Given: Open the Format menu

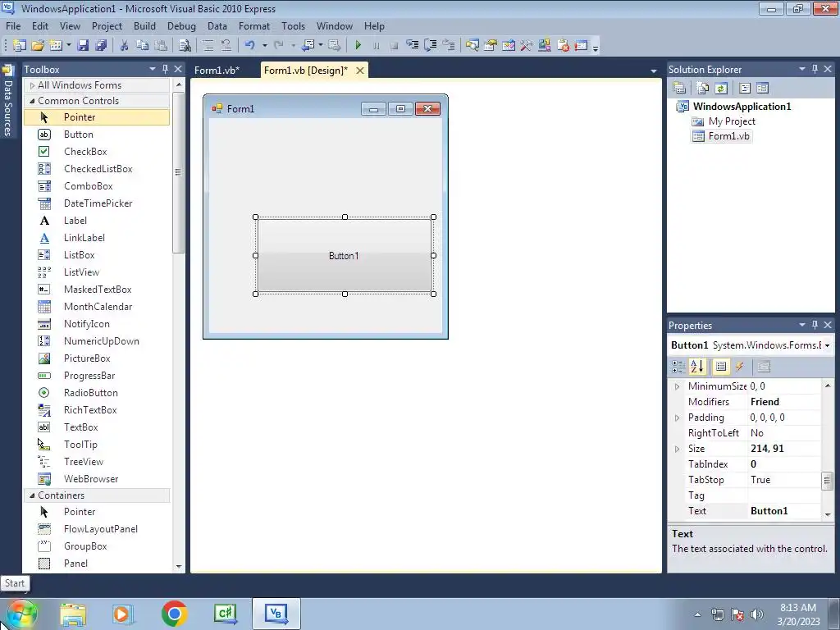Looking at the screenshot, I should click(254, 25).
